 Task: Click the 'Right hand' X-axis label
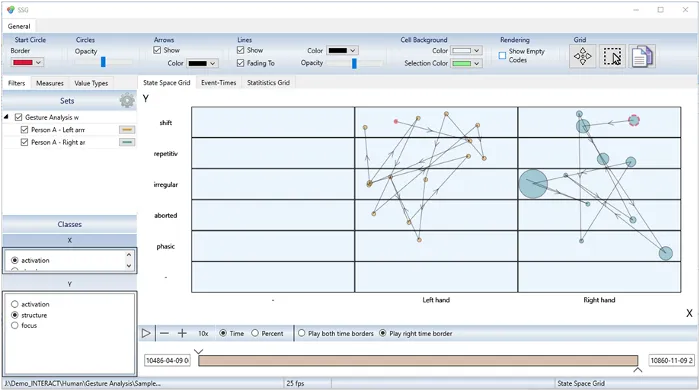tap(599, 300)
